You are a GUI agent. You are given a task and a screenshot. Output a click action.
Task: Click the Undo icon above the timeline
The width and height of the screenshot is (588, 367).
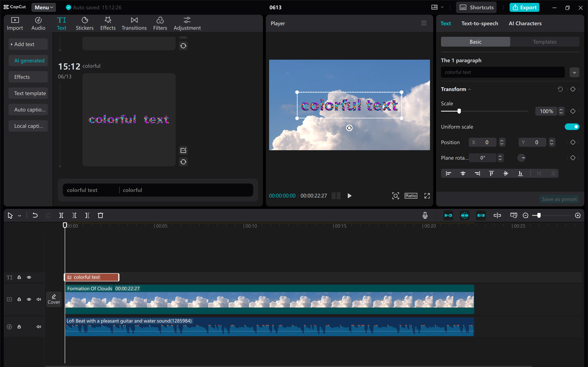coord(35,215)
